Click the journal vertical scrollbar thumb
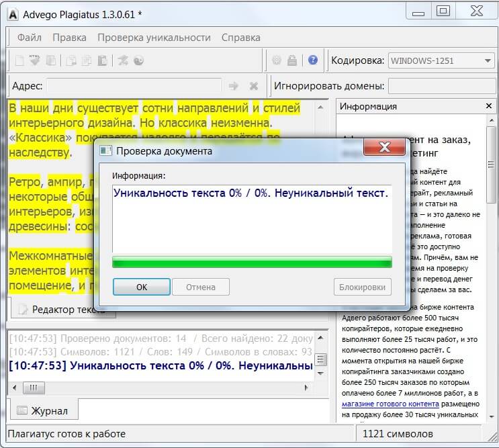This screenshot has width=499, height=448. click(320, 359)
